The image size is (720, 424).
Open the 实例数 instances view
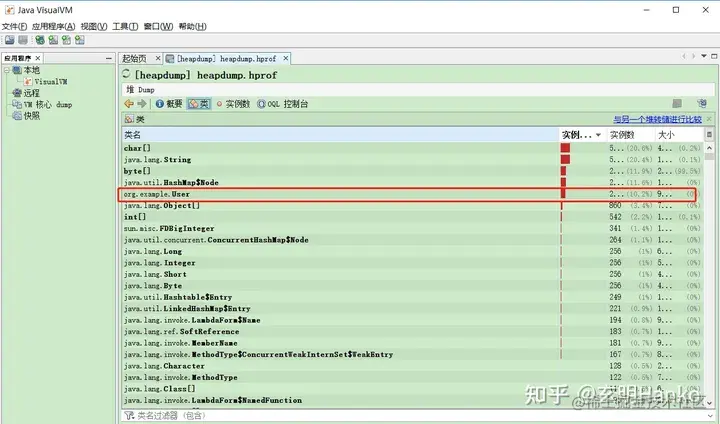click(x=233, y=104)
